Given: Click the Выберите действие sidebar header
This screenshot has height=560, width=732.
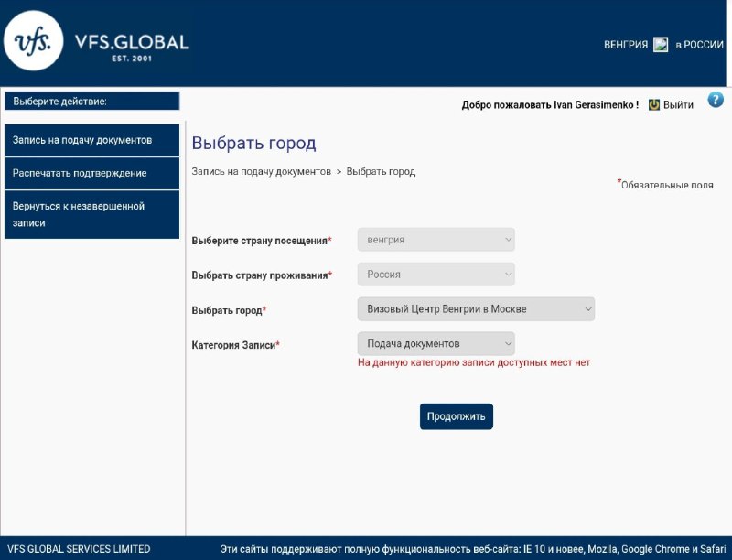Looking at the screenshot, I should (x=92, y=102).
